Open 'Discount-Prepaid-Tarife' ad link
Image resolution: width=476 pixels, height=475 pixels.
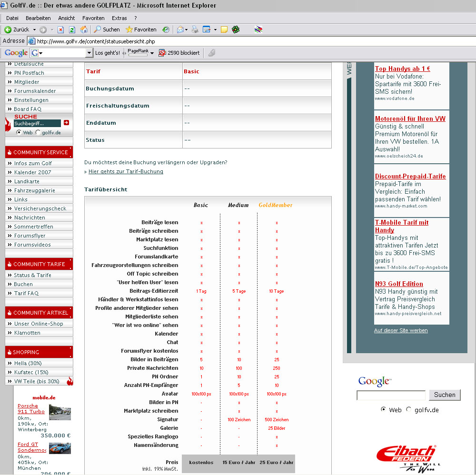410,177
